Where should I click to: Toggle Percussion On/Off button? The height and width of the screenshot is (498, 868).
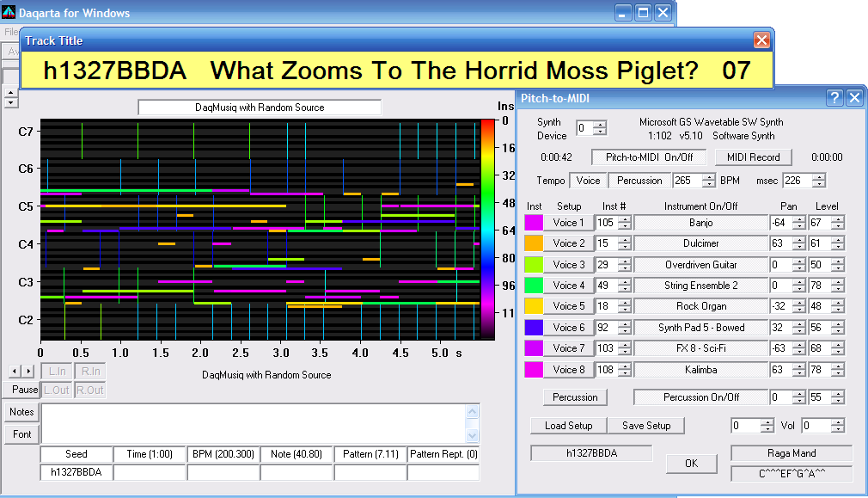[x=700, y=397]
